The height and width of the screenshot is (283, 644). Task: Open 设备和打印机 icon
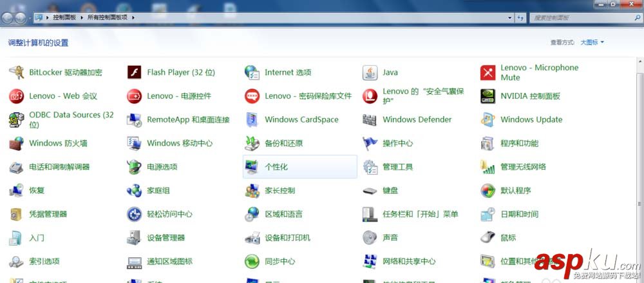click(x=252, y=238)
